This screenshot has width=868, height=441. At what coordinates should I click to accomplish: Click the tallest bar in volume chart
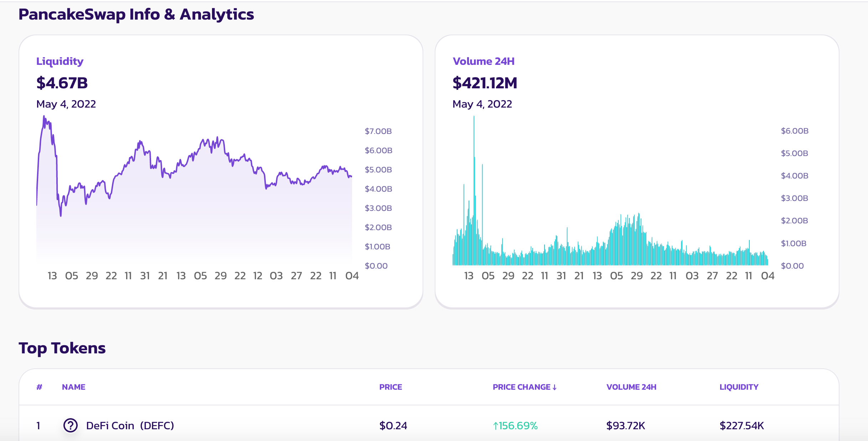(x=474, y=191)
